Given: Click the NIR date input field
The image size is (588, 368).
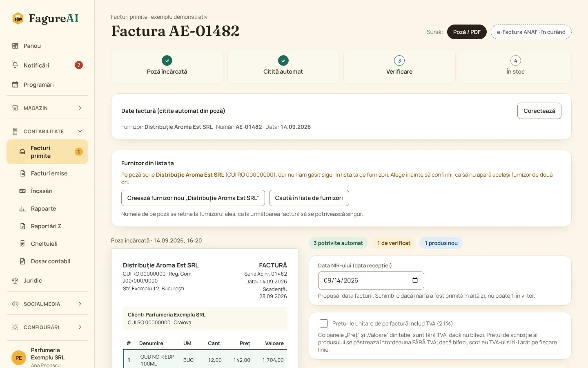Looking at the screenshot, I should tap(371, 280).
